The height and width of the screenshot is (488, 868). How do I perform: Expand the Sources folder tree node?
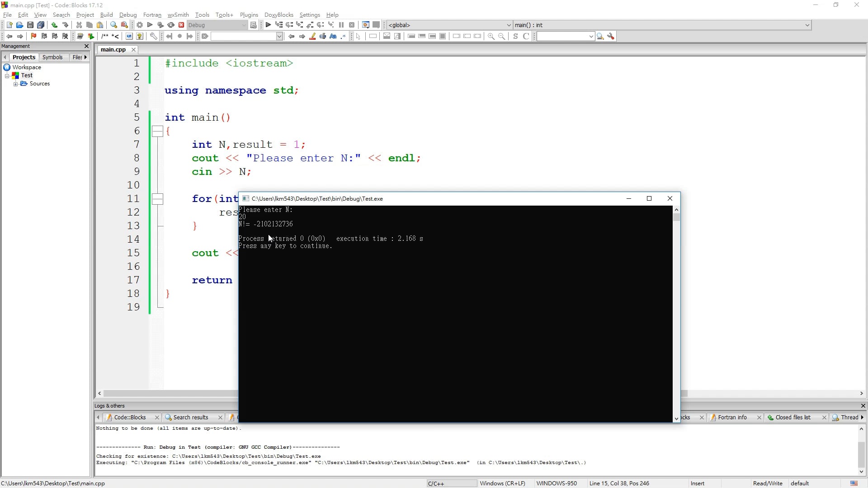[16, 84]
